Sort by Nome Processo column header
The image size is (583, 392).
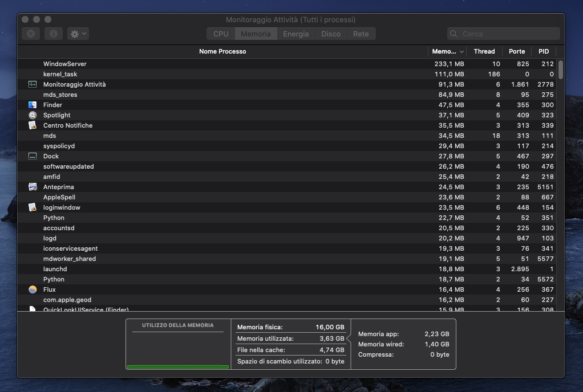point(222,51)
